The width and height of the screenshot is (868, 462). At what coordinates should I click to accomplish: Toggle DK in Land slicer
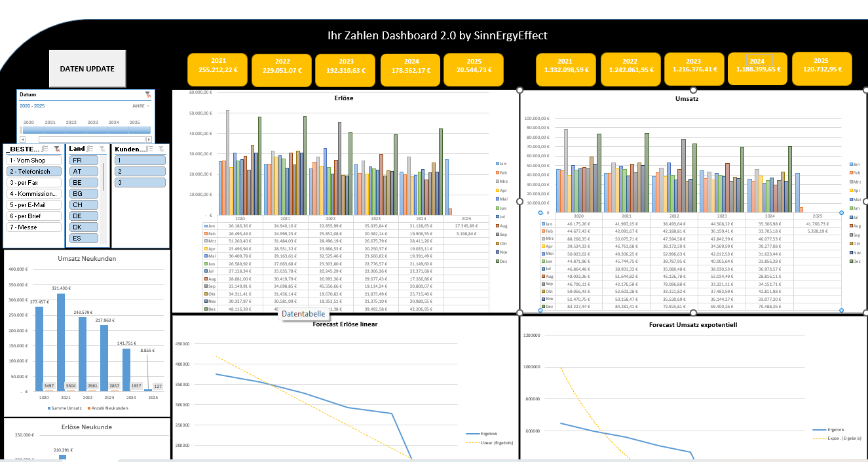pyautogui.click(x=83, y=227)
